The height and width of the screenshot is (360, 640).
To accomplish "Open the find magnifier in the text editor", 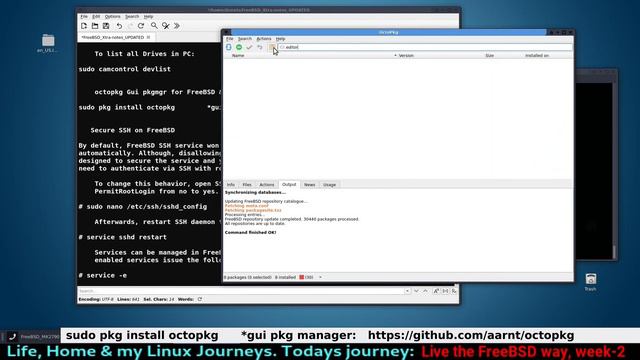I will tap(154, 26).
